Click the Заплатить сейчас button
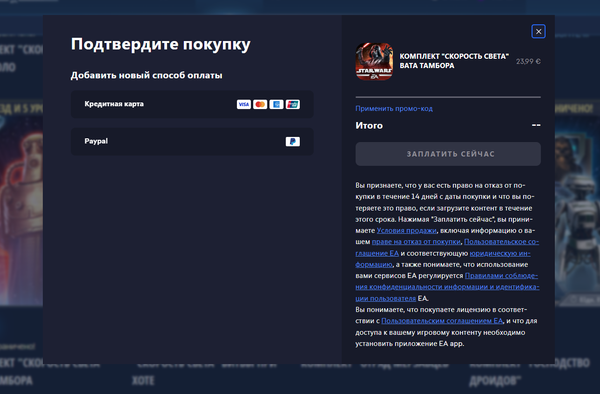The width and height of the screenshot is (600, 394). pyautogui.click(x=448, y=154)
